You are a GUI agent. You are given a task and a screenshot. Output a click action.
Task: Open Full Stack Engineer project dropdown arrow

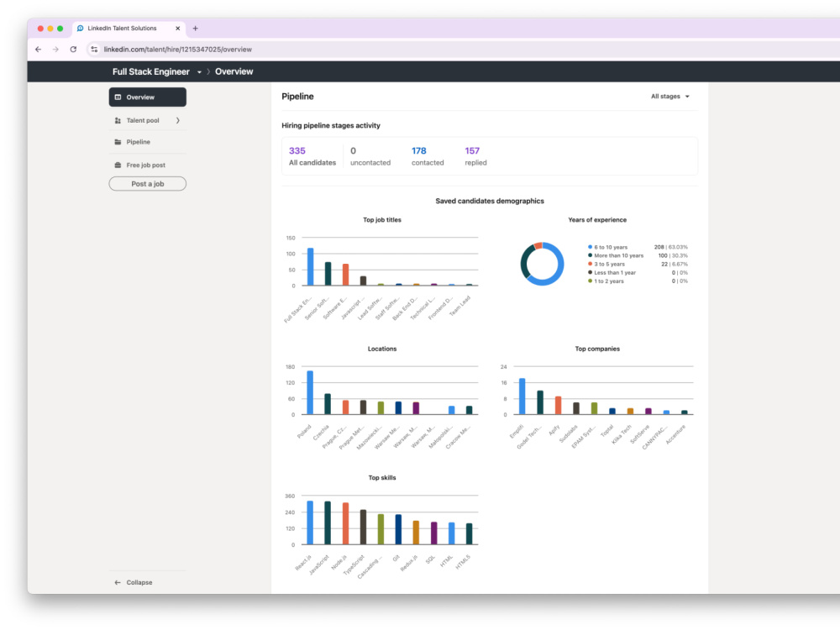click(x=199, y=71)
